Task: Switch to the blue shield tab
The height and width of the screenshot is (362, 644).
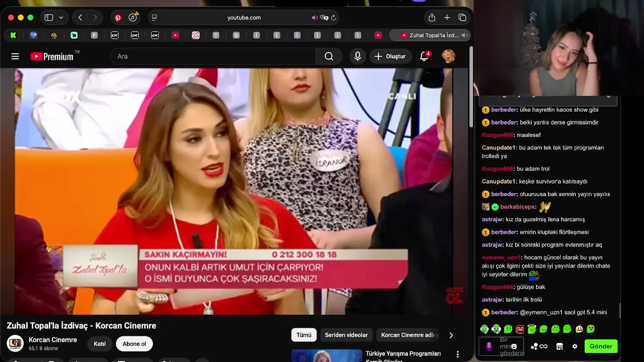Action: (x=34, y=35)
